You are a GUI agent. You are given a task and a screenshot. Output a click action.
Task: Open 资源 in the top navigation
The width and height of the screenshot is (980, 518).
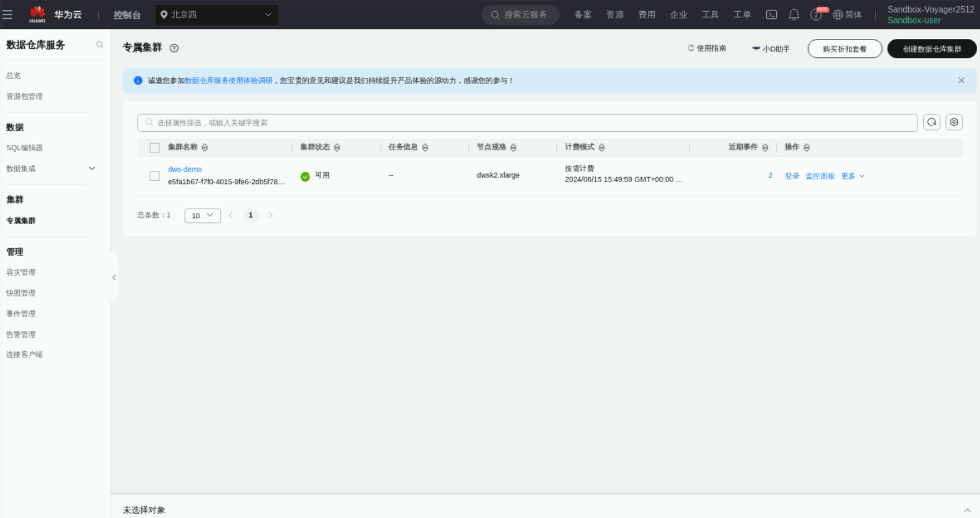coord(615,15)
